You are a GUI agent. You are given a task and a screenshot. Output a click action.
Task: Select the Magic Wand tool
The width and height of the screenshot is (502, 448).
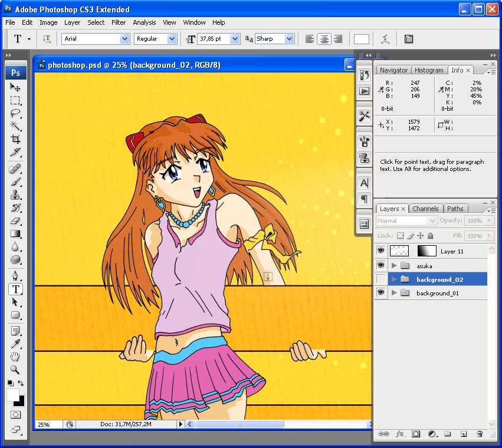click(x=15, y=126)
